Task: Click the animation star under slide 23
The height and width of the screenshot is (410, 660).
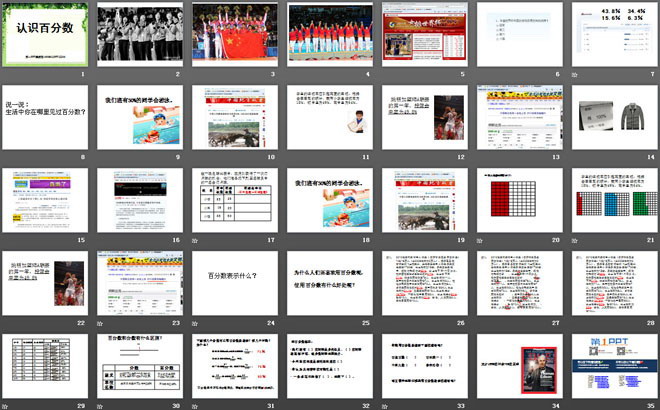Action: tap(100, 323)
